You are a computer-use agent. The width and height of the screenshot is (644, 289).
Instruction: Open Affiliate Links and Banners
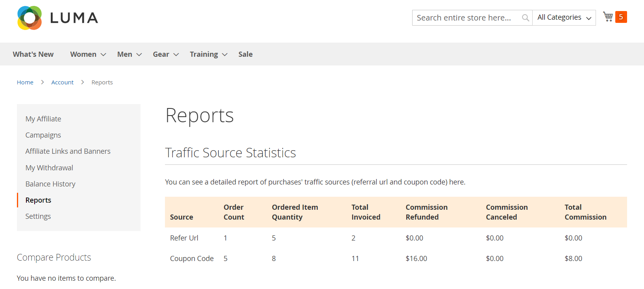coord(68,151)
